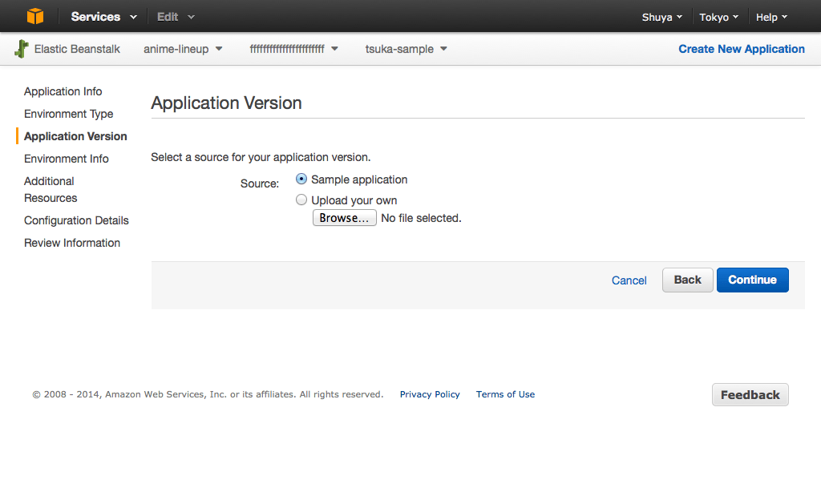
Task: Click Browse to choose a file
Action: (344, 218)
